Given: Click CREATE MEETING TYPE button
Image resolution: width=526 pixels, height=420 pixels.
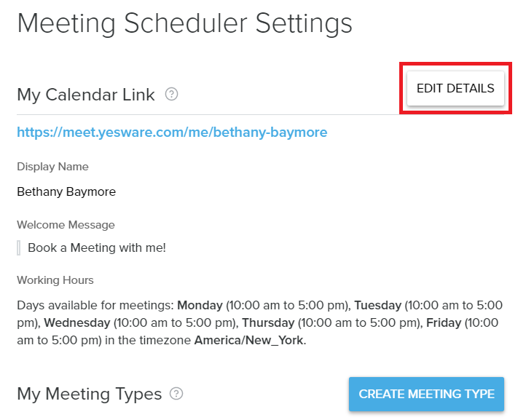Looking at the screenshot, I should click(426, 394).
